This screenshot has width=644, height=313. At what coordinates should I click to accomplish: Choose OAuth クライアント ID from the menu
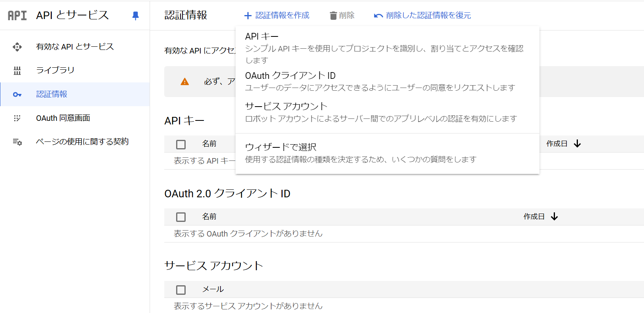387,81
